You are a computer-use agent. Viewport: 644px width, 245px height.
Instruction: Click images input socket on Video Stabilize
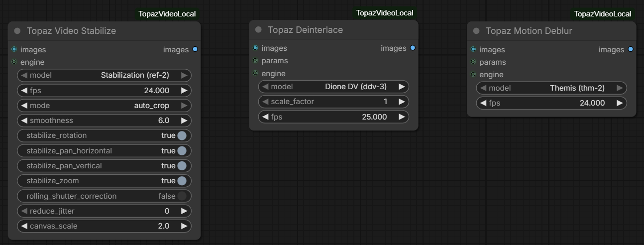(x=14, y=49)
